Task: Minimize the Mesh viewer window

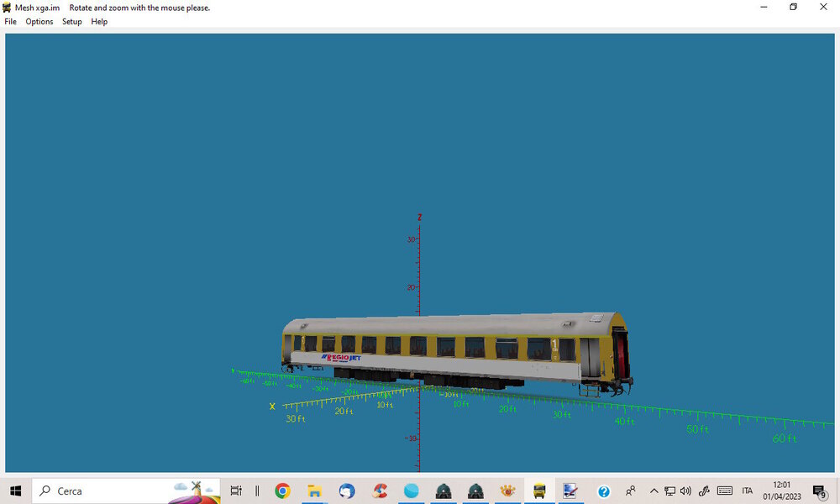Action: click(x=764, y=7)
